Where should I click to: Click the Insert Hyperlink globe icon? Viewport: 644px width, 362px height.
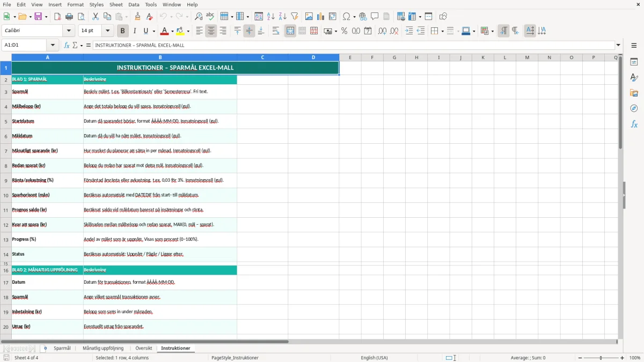[363, 17]
